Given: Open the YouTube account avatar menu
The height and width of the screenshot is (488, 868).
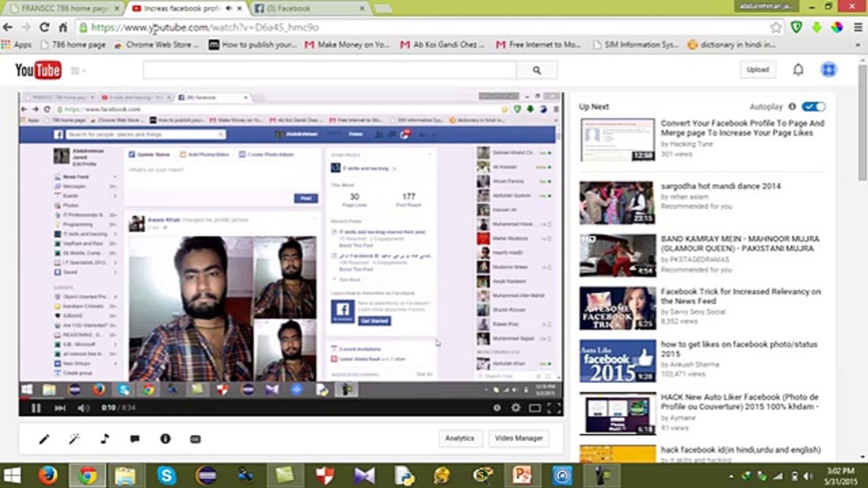Looking at the screenshot, I should [x=829, y=70].
